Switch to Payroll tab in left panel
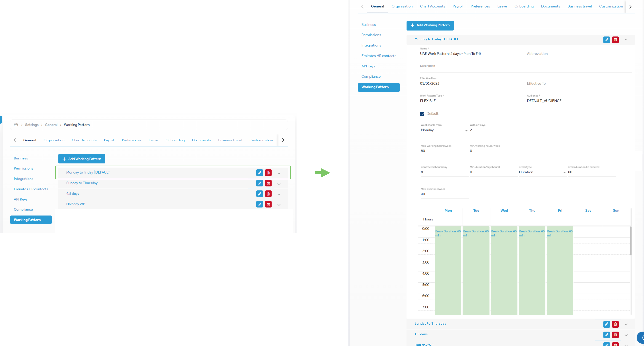The image size is (644, 346). pyautogui.click(x=109, y=140)
